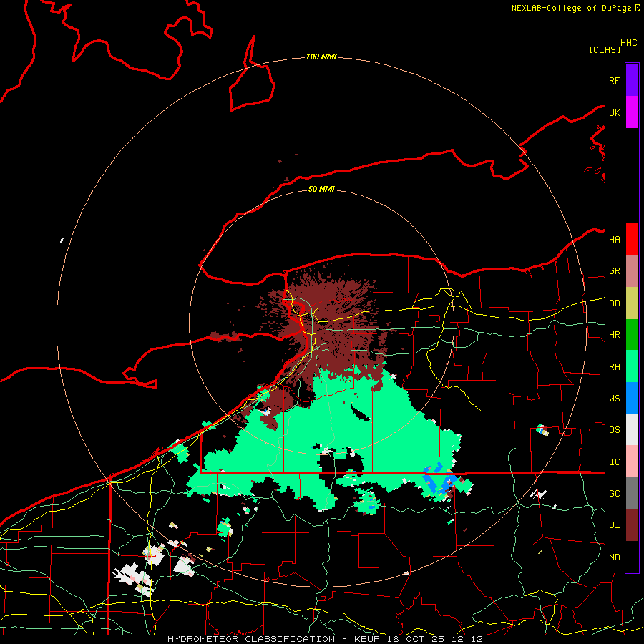Image resolution: width=644 pixels, height=644 pixels.
Task: Click the ND black legend swatch
Action: click(632, 557)
